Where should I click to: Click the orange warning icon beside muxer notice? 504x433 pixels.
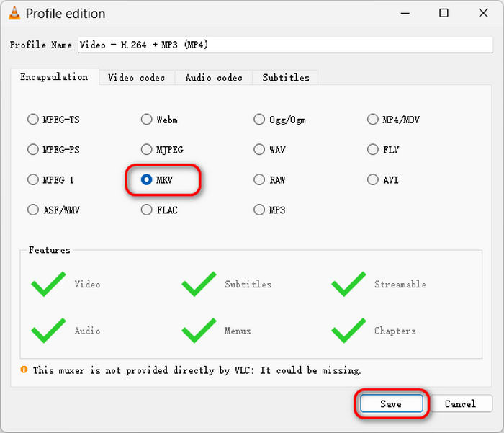24,370
